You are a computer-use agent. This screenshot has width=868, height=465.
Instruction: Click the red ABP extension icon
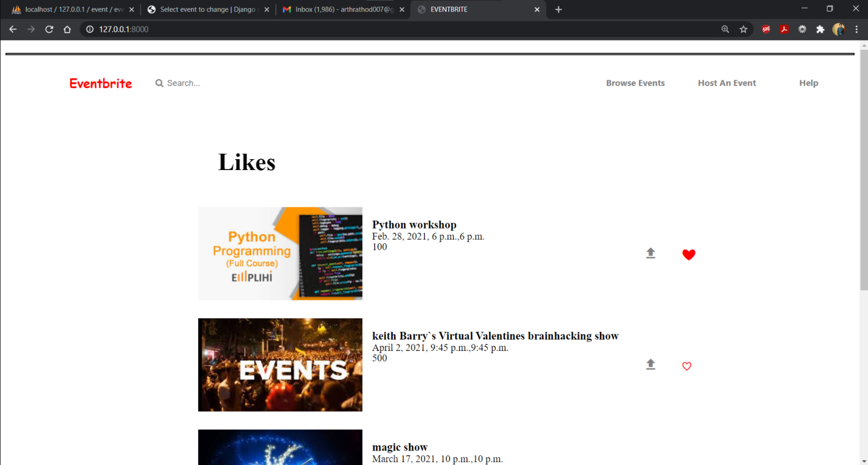pyautogui.click(x=766, y=29)
